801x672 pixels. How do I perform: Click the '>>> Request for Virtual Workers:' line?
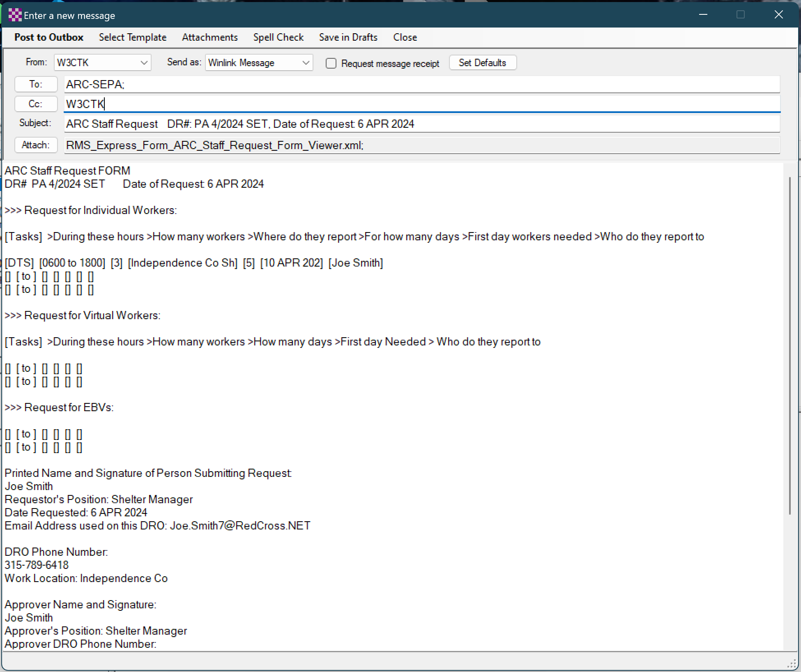pos(83,315)
